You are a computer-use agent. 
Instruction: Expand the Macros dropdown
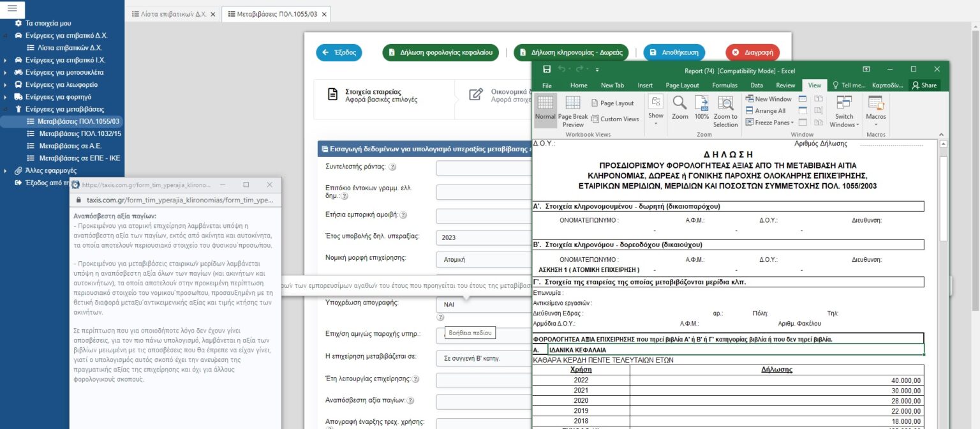(875, 111)
